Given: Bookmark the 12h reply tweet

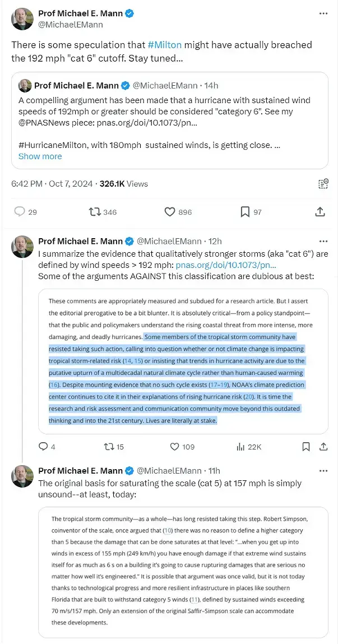Looking at the screenshot, I should pos(306,447).
